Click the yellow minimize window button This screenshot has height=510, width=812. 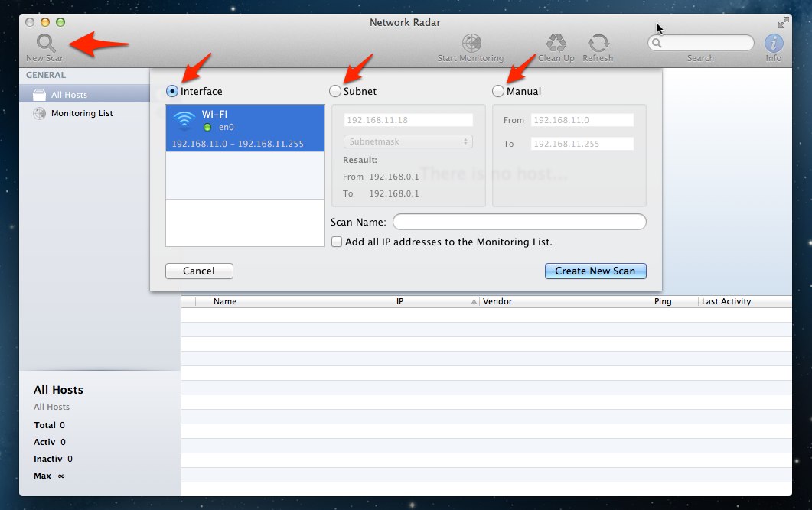pos(45,22)
